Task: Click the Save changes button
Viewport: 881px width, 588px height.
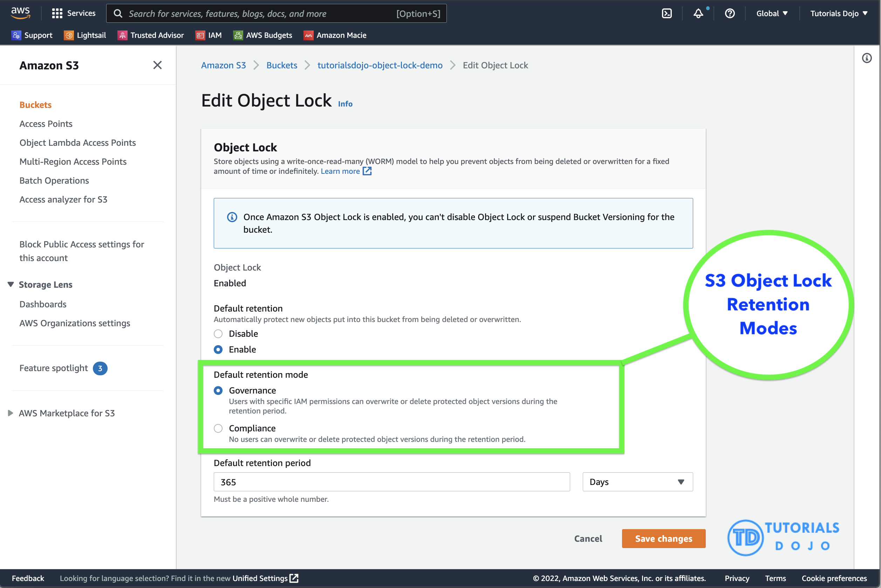Action: 663,539
